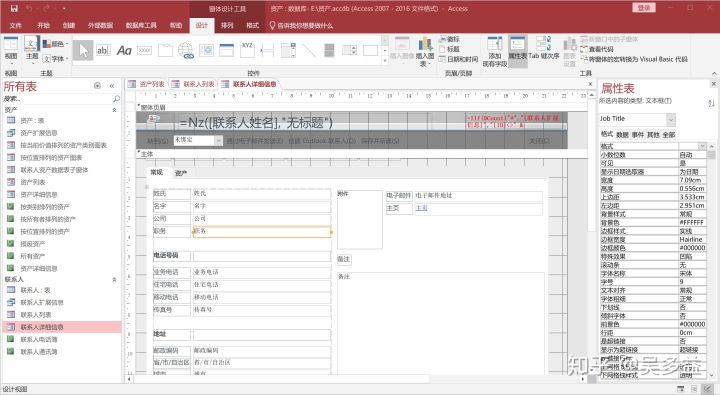Click the Tab 键次序 (Tab Order) icon
Viewport: 720px width, 395px height.
(544, 48)
